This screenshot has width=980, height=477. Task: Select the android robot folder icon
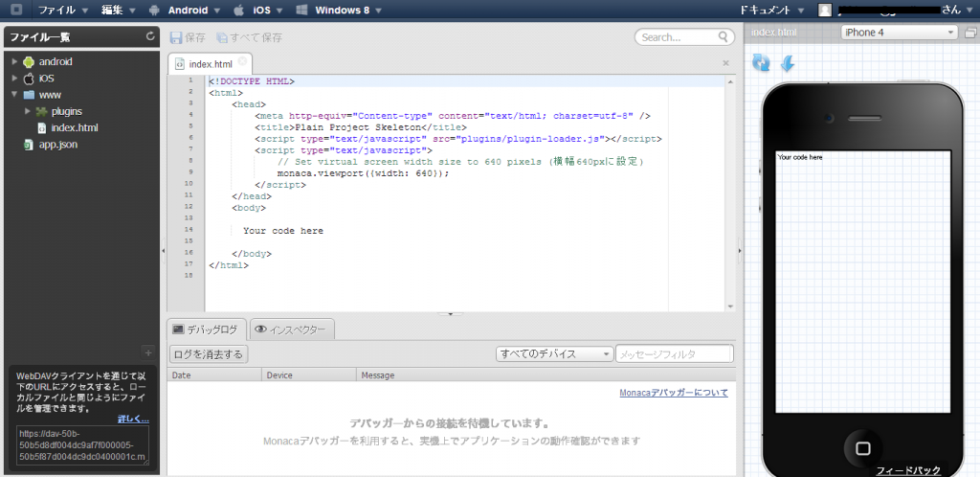click(29, 62)
